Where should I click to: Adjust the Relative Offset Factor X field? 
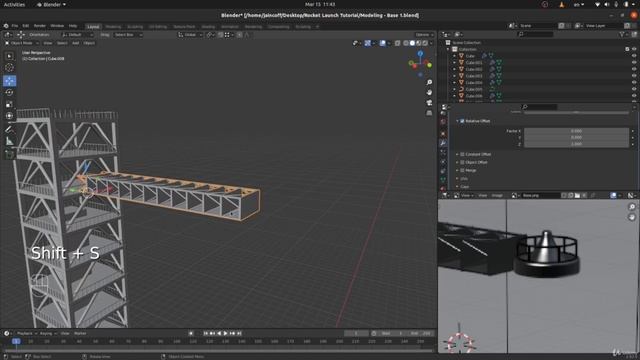coord(576,131)
